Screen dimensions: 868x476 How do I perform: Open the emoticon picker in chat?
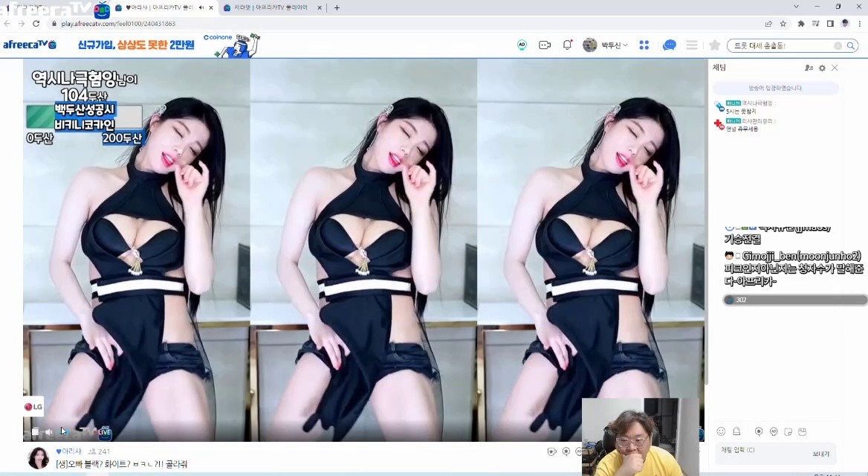[x=721, y=431]
